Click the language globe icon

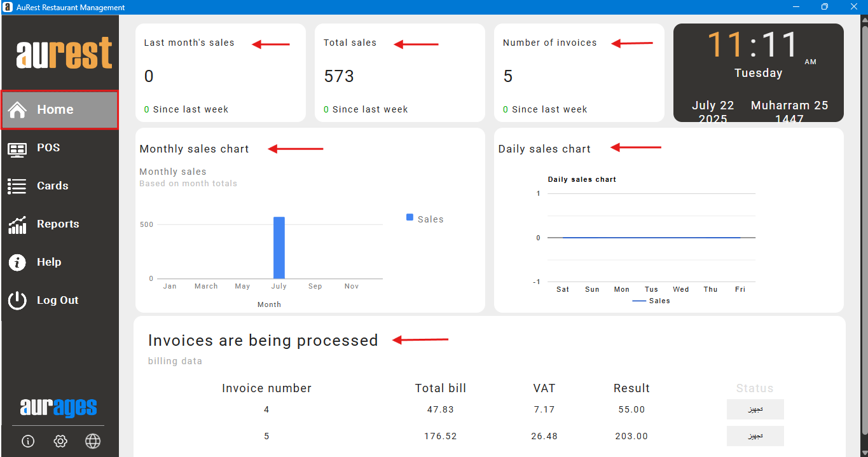[93, 441]
